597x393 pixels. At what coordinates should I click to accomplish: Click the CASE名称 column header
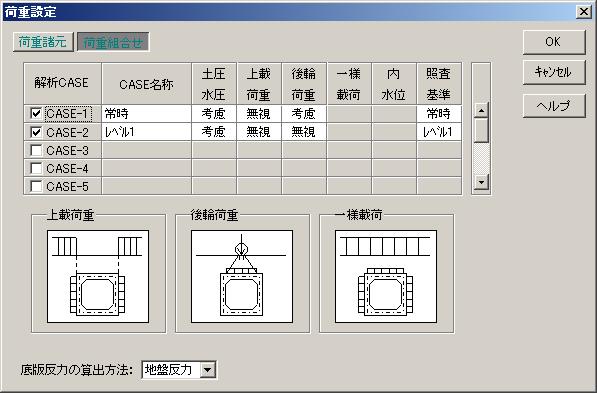(146, 84)
